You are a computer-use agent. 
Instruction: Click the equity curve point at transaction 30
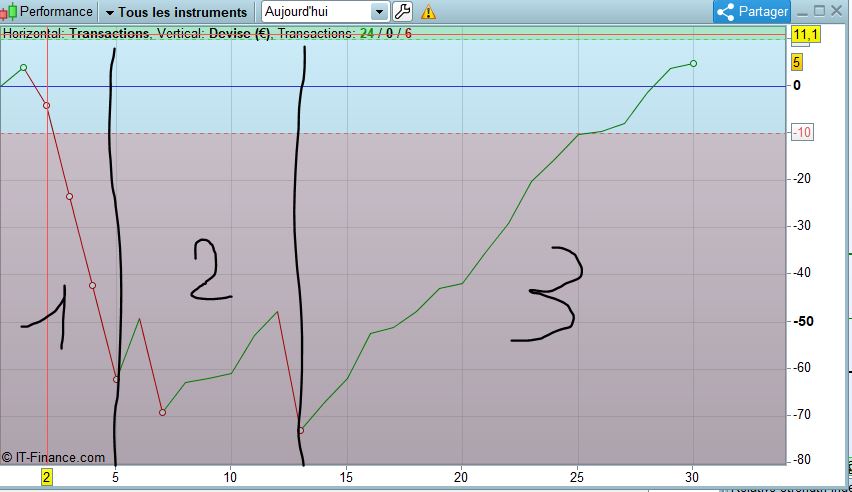pos(693,64)
